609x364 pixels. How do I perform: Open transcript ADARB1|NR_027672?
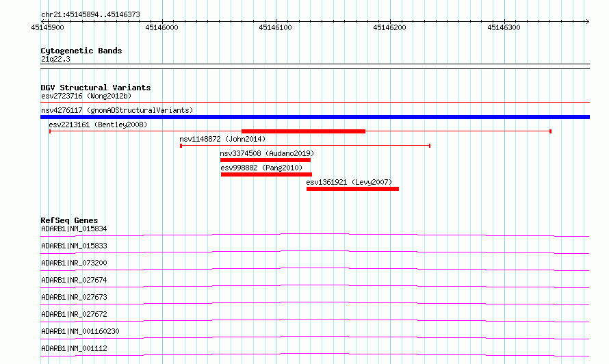[x=74, y=314]
